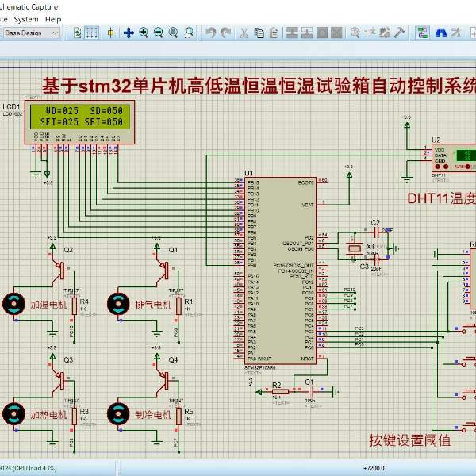This screenshot has width=476, height=476.
Task: Click the 排气电机 motor symbol
Action: pyautogui.click(x=118, y=304)
